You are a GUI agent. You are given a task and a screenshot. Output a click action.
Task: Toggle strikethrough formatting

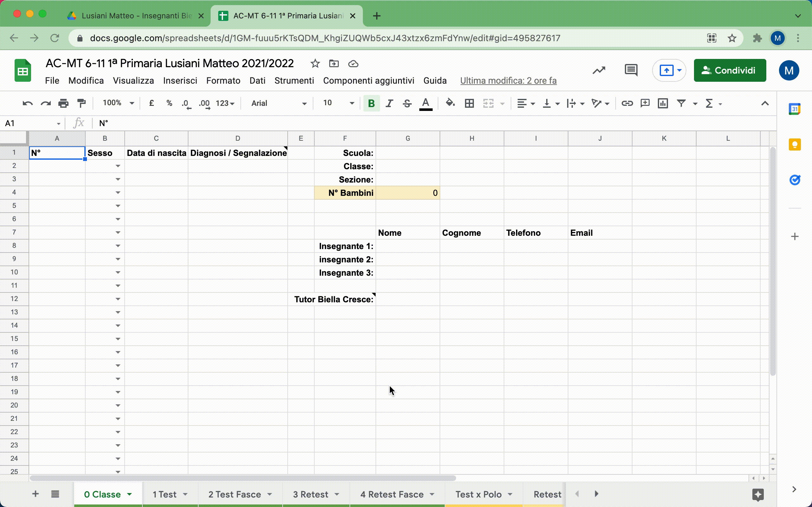[x=407, y=103]
